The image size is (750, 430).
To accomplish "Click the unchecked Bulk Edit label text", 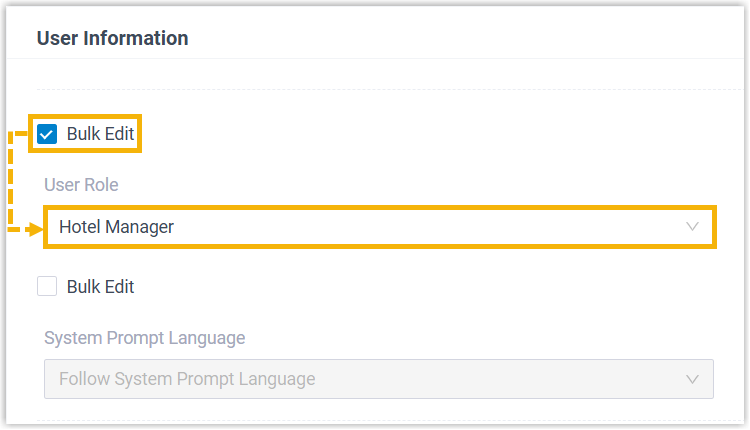I will 100,287.
